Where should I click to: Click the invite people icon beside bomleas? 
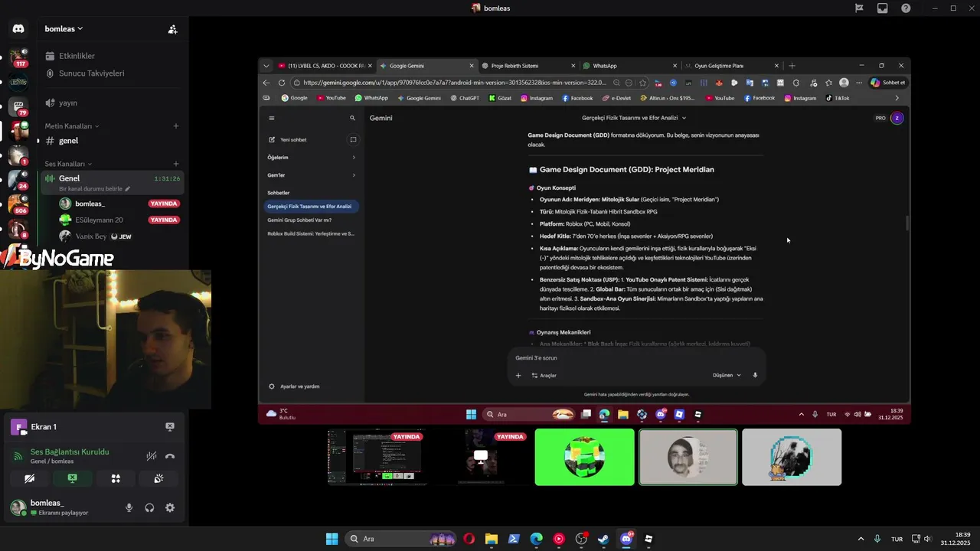coord(172,29)
